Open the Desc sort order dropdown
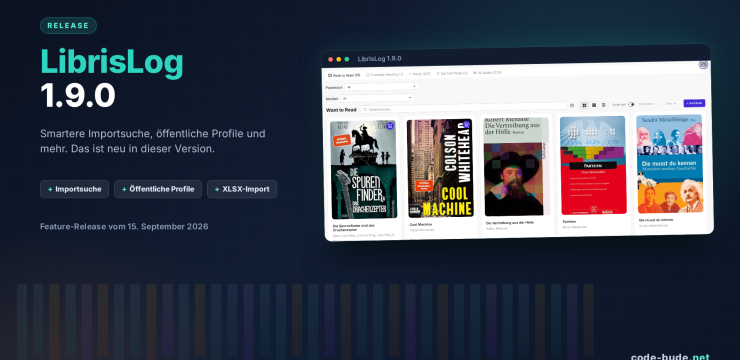740x360 pixels. click(671, 103)
